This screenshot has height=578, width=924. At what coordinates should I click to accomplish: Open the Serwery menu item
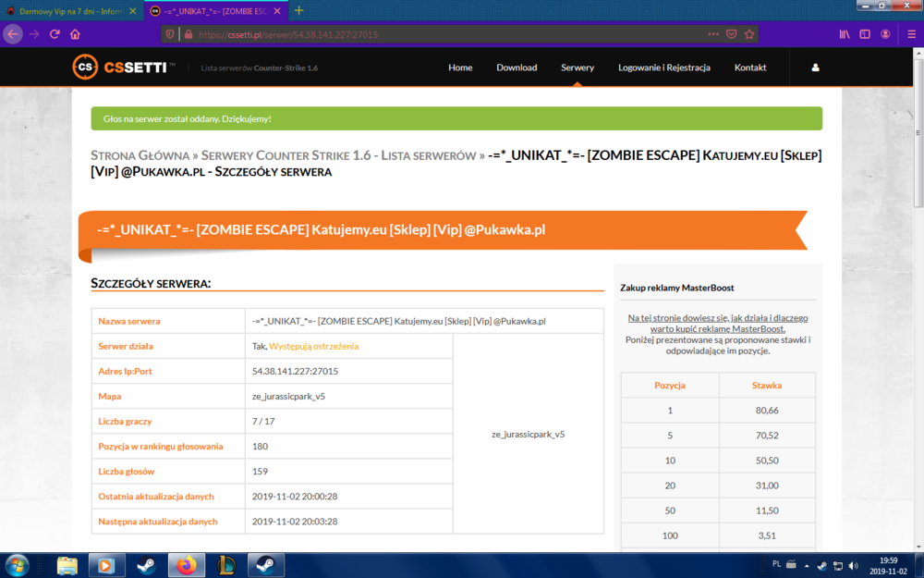[x=577, y=68]
